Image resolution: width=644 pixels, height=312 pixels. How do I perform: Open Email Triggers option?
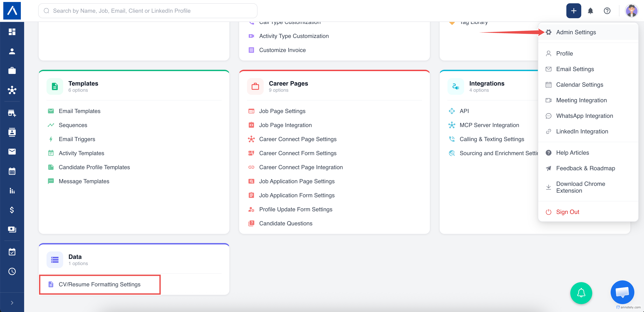pos(77,139)
